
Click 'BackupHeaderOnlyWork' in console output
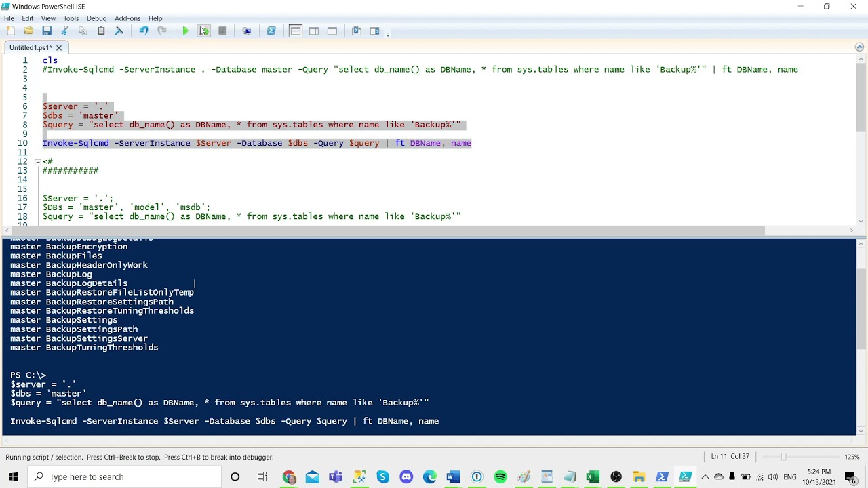point(96,265)
